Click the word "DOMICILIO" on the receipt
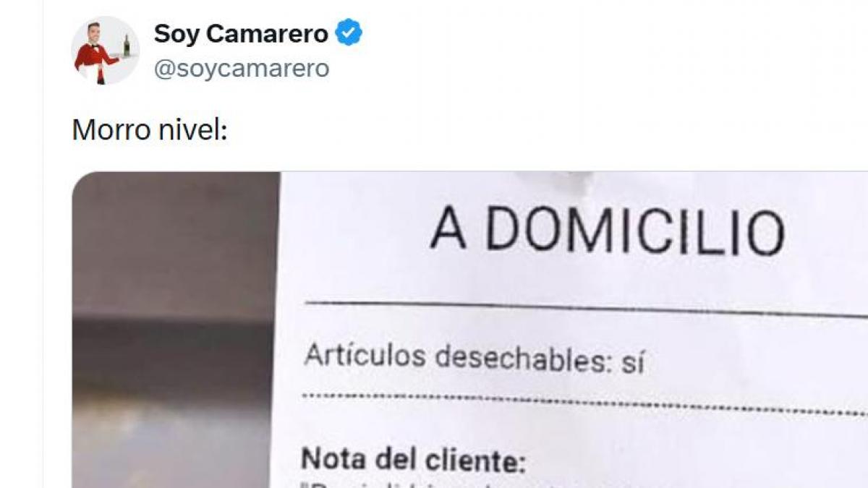Viewport: 868px width, 488px height. (x=635, y=232)
